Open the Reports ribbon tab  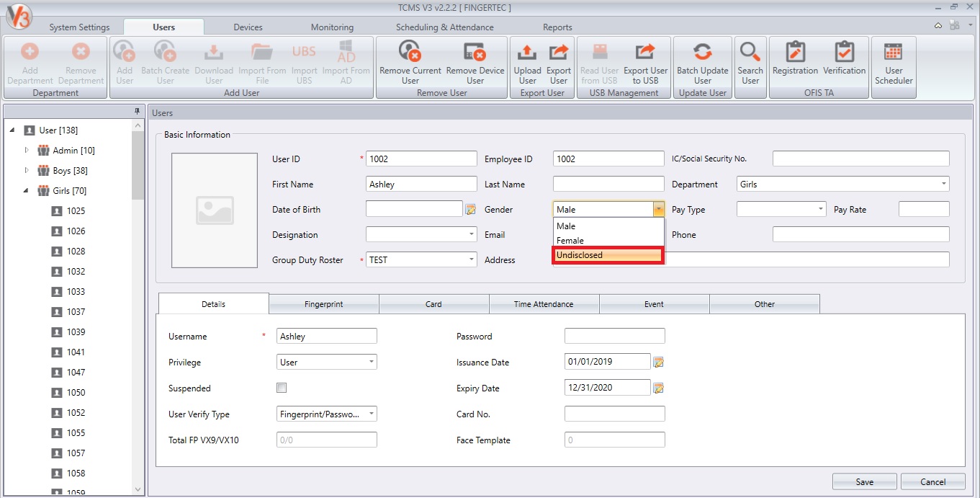(x=557, y=27)
